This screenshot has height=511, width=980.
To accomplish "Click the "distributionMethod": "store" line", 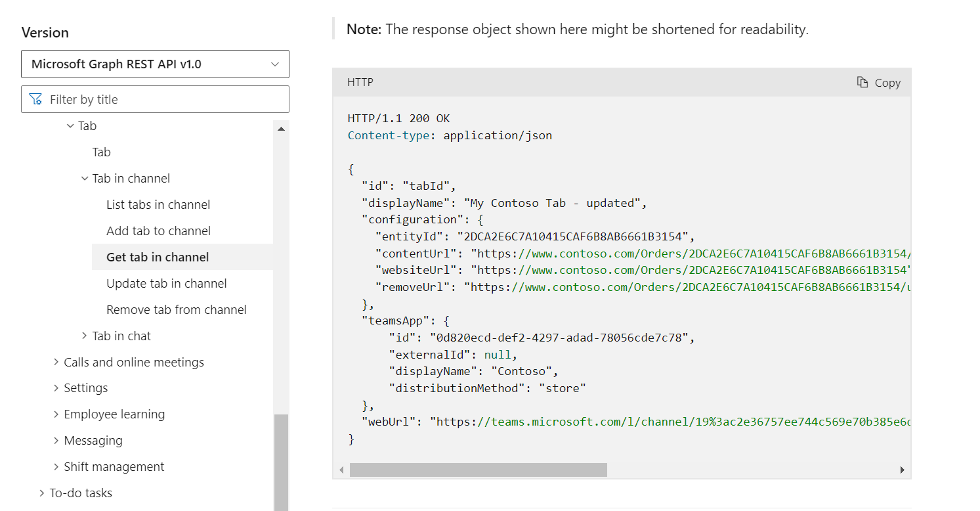I will pos(487,388).
